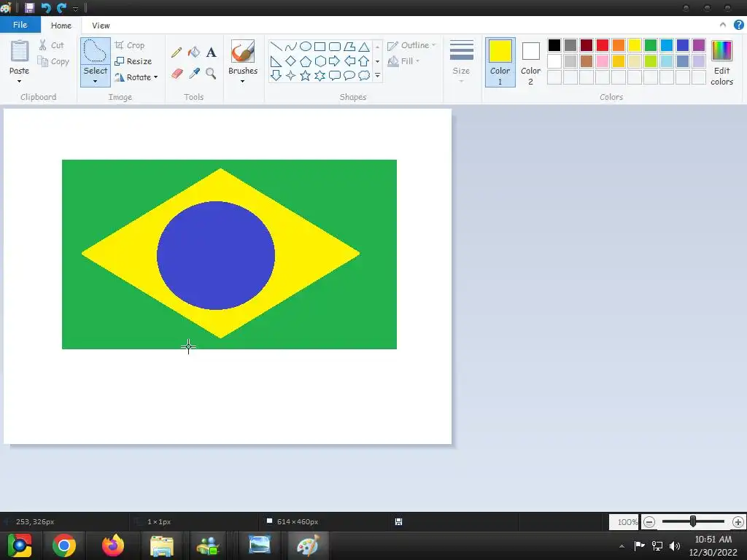Choose the Oval shape
This screenshot has width=747, height=560.
tap(306, 46)
